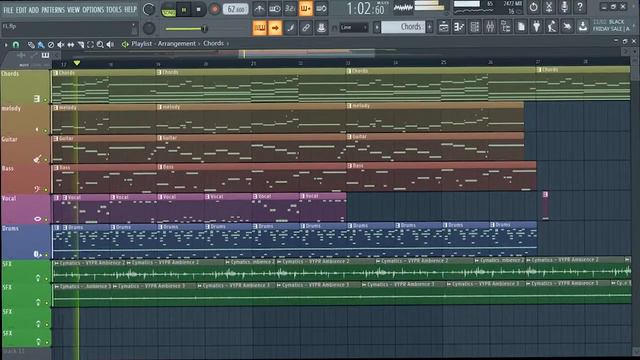Click the 1:02:60 time display
640x360 pixels.
(x=366, y=9)
